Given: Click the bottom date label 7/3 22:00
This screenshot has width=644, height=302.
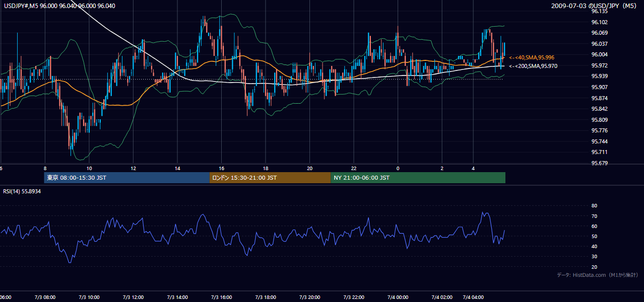Looking at the screenshot, I should 353,297.
